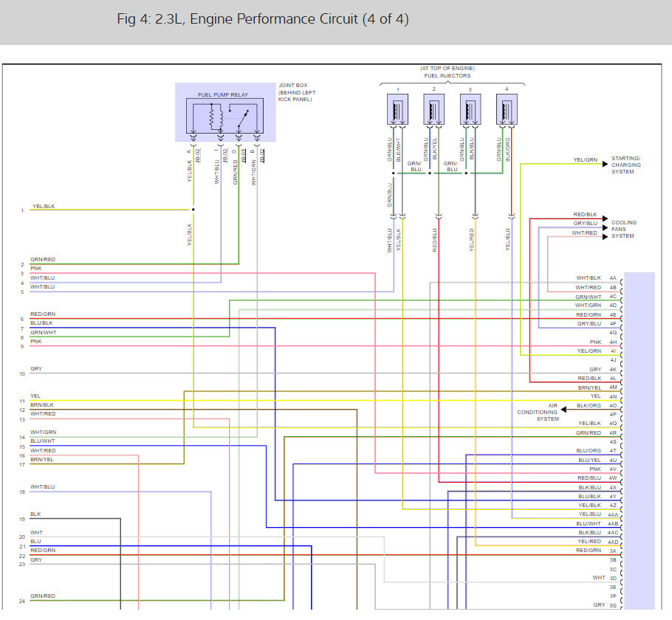Click fuel injector 1 symbol
This screenshot has width=672, height=620.
tap(398, 109)
